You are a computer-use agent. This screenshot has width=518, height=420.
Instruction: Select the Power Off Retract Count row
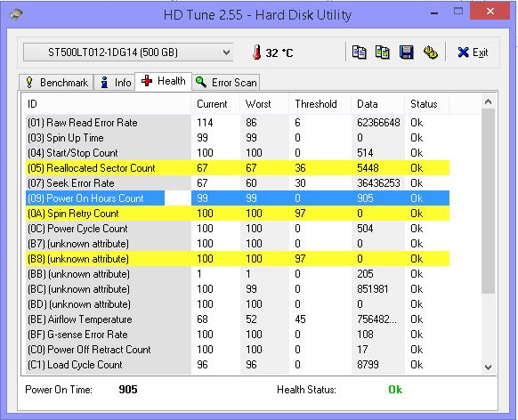pyautogui.click(x=238, y=350)
